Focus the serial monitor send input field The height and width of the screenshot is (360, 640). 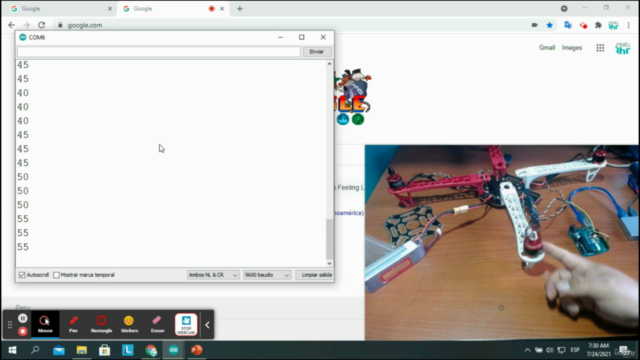pyautogui.click(x=159, y=52)
